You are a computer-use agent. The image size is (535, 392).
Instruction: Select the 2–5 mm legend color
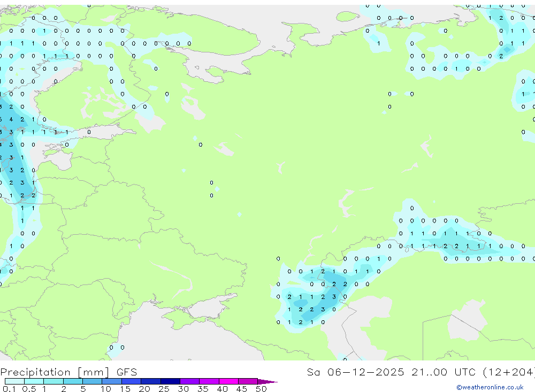click(73, 381)
